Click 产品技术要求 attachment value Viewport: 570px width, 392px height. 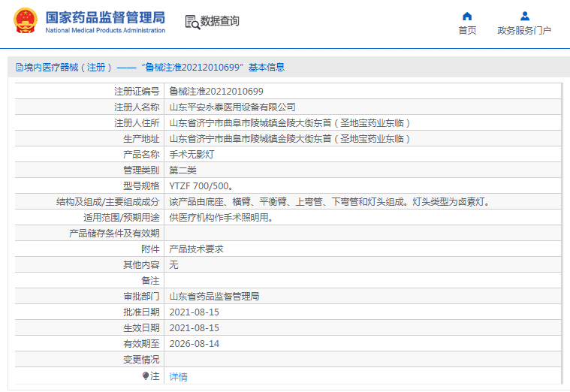pos(196,249)
